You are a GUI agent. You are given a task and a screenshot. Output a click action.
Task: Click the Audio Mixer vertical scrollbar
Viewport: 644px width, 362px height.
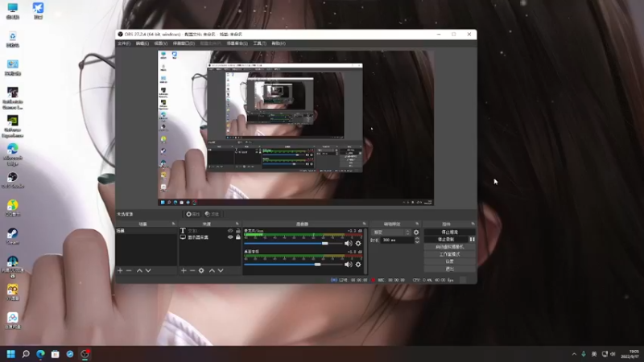(x=365, y=251)
